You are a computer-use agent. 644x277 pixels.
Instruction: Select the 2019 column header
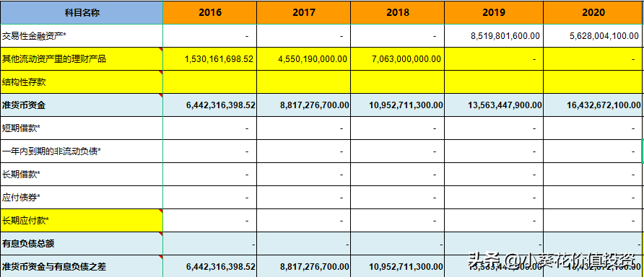(x=494, y=12)
